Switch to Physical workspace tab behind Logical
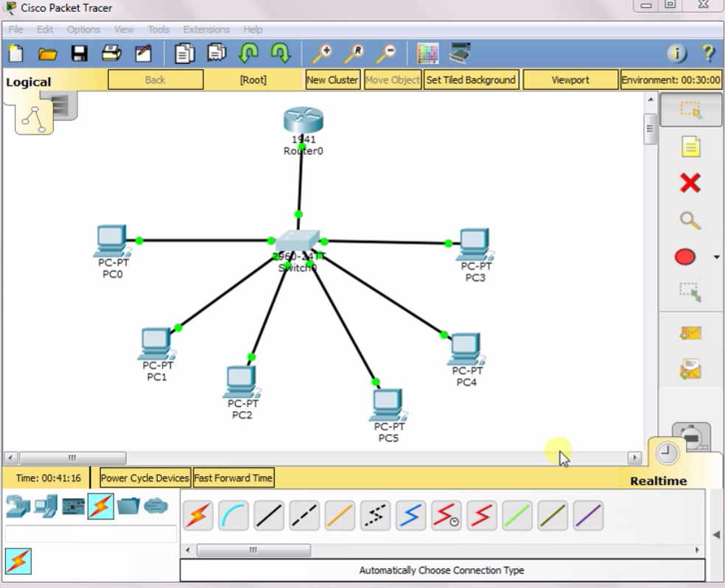This screenshot has width=725, height=588. coord(62,106)
